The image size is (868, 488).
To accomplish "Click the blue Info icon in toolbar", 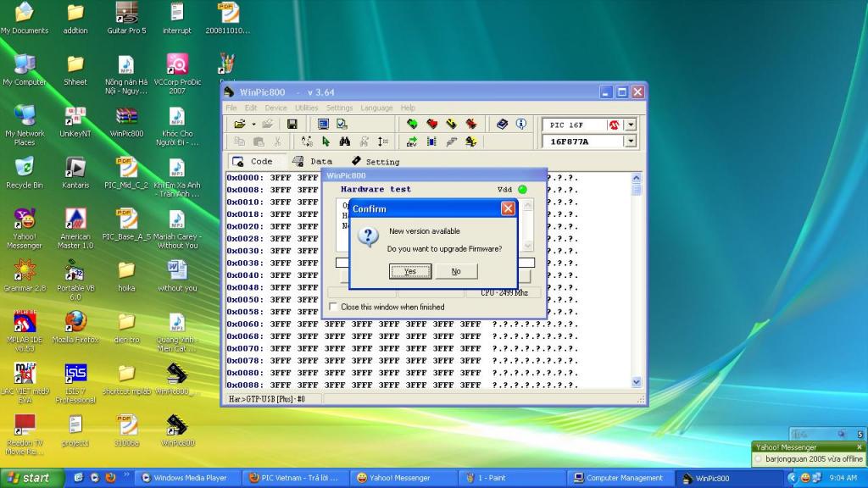I will tap(521, 124).
